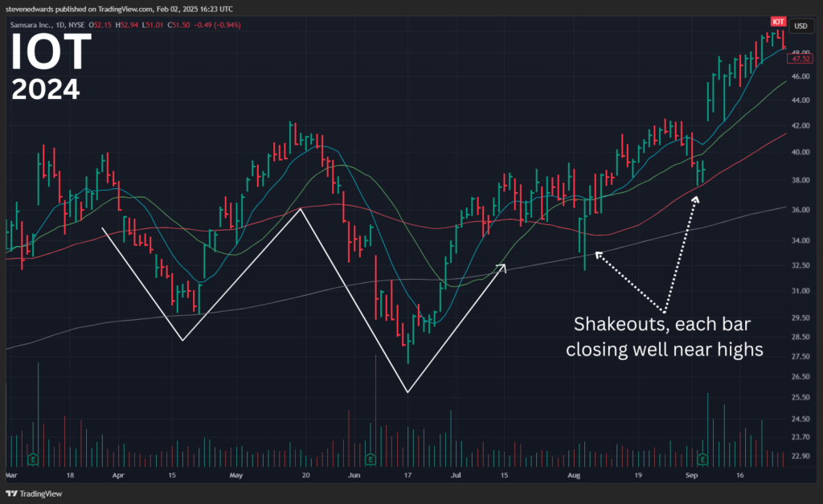Click the 26.50 price axis label
823x504 pixels.
point(800,376)
